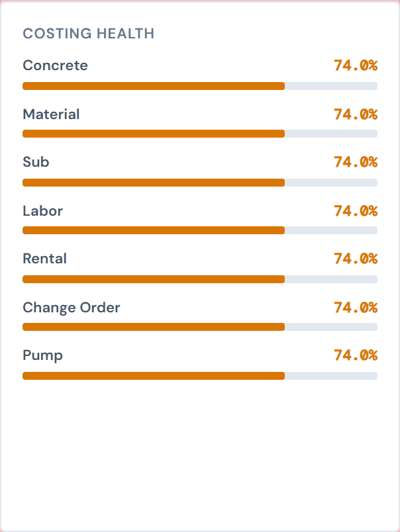Screen dimensions: 400x532
Task: Click the Rental progress bar
Action: coord(199,279)
